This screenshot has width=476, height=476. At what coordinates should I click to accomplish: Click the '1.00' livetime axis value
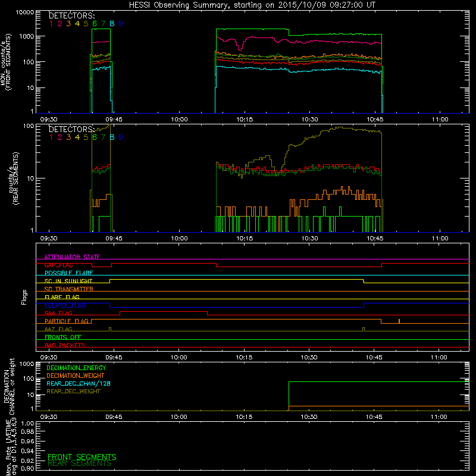click(x=27, y=424)
